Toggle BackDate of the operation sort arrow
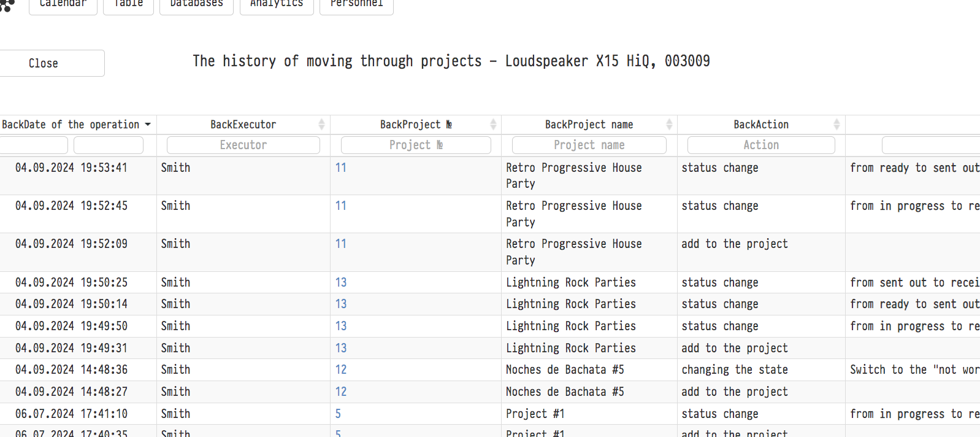This screenshot has height=437, width=980. coord(148,125)
